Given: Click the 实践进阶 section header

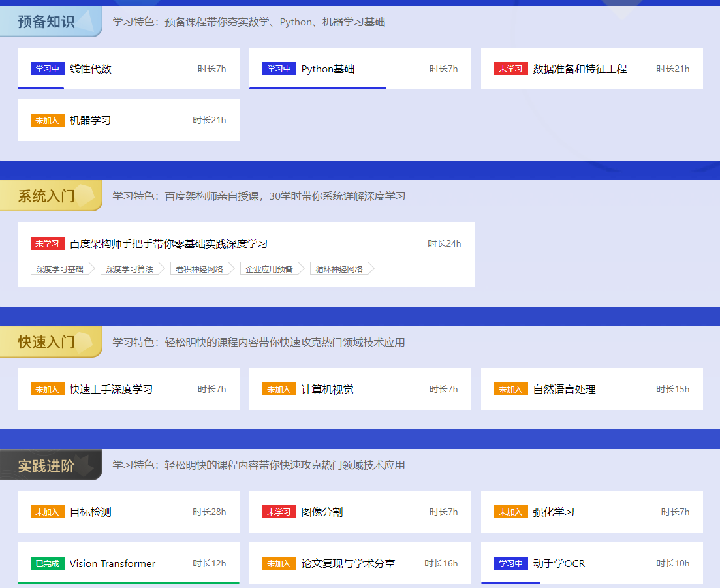Looking at the screenshot, I should (50, 465).
